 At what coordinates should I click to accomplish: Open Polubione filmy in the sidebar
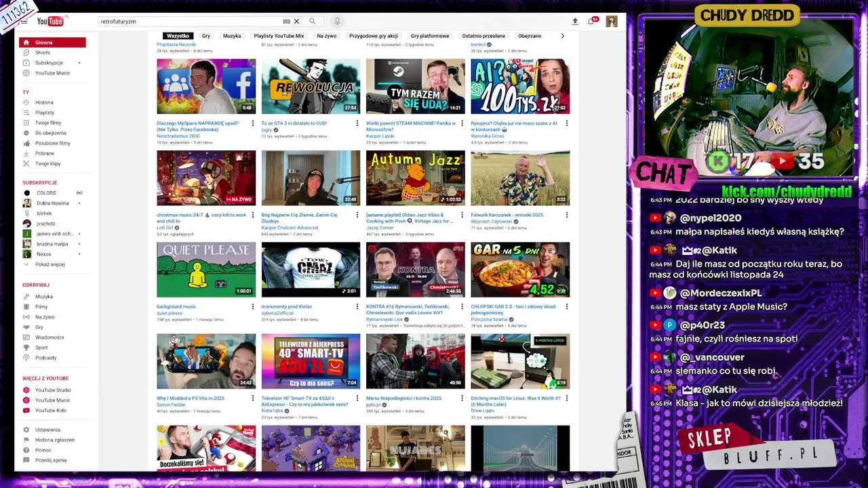pos(53,143)
